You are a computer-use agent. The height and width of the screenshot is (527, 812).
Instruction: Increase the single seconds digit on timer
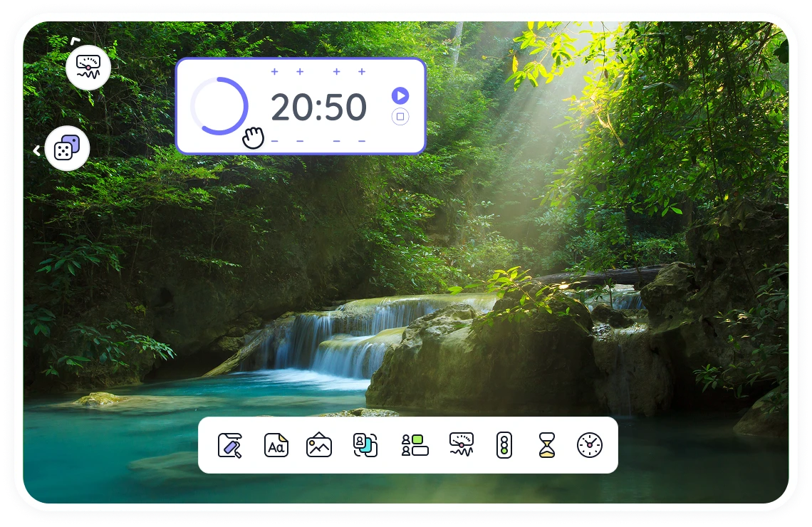362,71
